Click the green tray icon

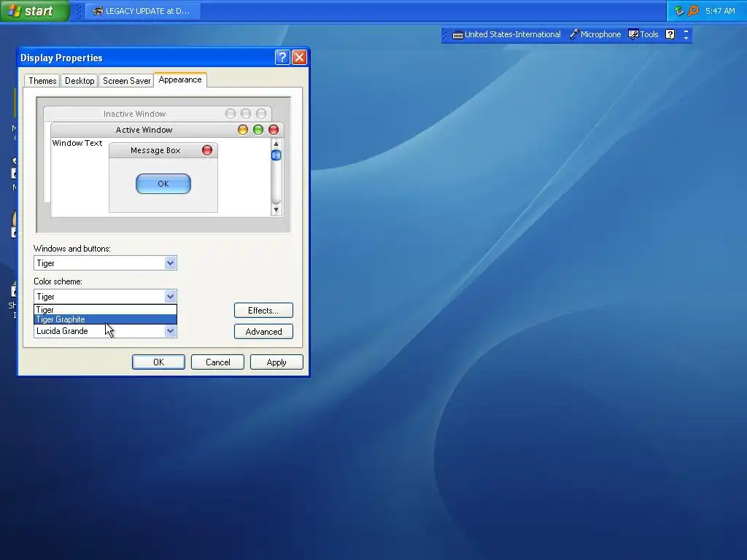pyautogui.click(x=679, y=10)
